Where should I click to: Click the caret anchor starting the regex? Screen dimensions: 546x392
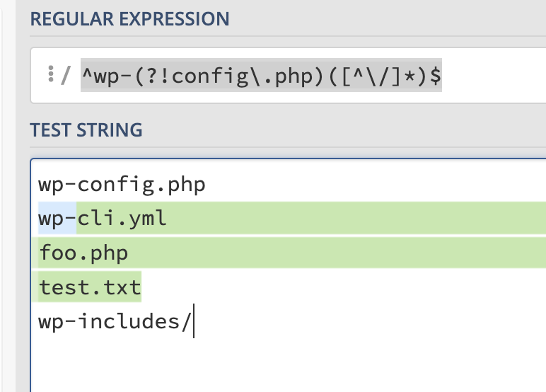[88, 75]
